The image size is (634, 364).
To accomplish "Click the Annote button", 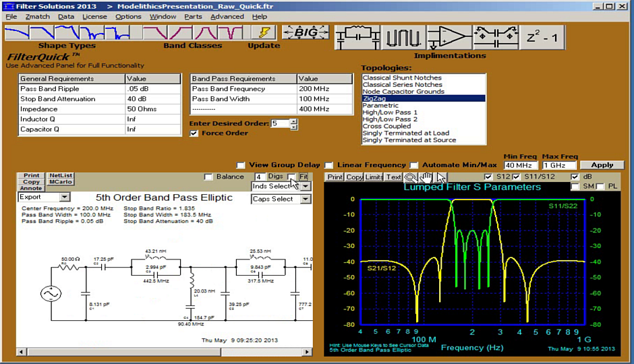I will coord(31,188).
